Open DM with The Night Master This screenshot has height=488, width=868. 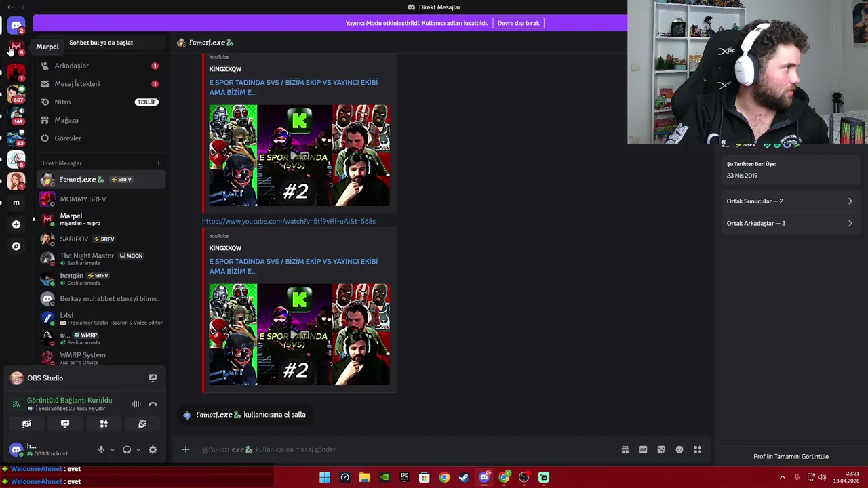click(100, 259)
